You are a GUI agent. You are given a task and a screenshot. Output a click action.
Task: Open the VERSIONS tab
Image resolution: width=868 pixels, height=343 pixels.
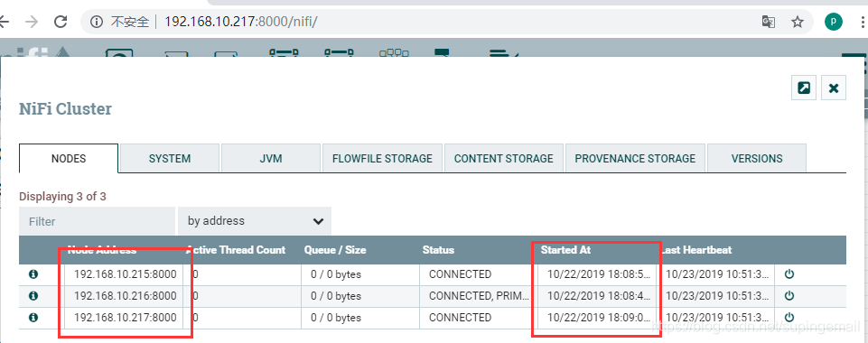757,158
